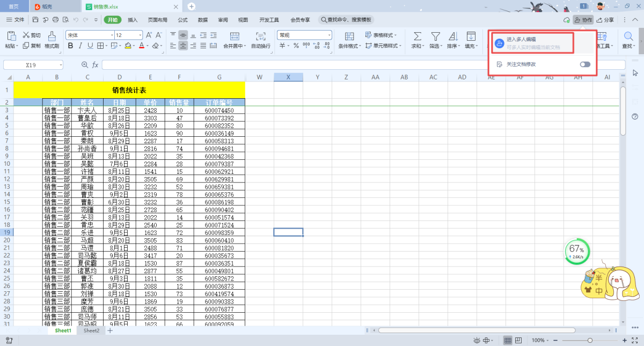The image size is (644, 346).
Task: Switch to page layout view in status bar
Action: (518, 341)
